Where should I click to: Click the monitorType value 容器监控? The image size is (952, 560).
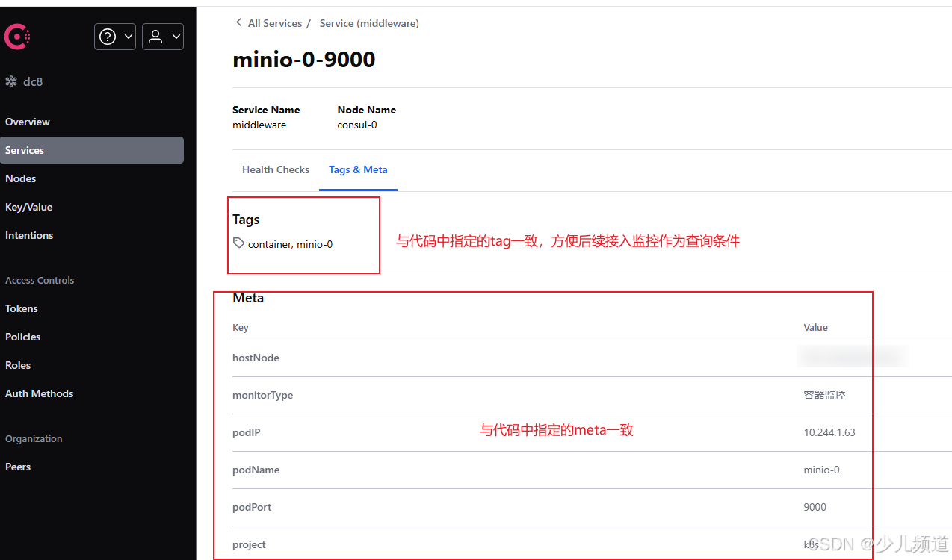[x=825, y=395]
